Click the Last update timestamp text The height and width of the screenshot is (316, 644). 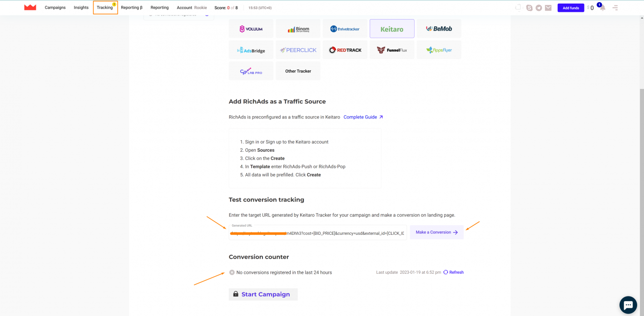(408, 272)
